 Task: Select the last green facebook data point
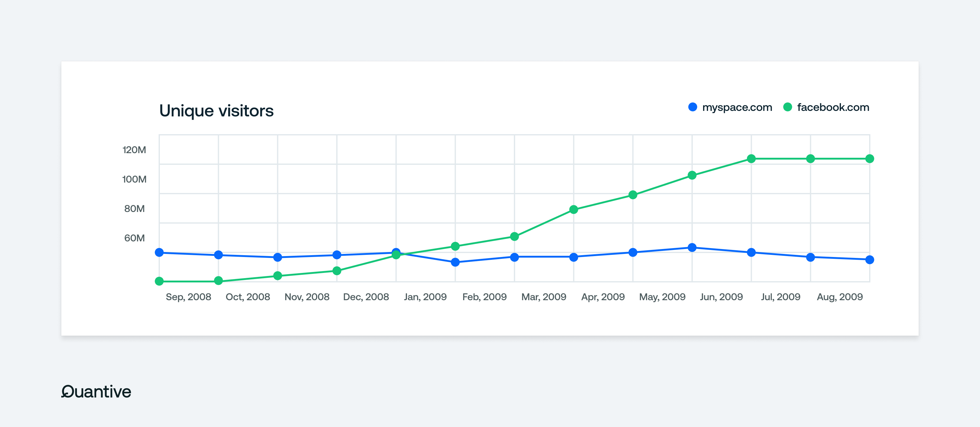tap(870, 158)
